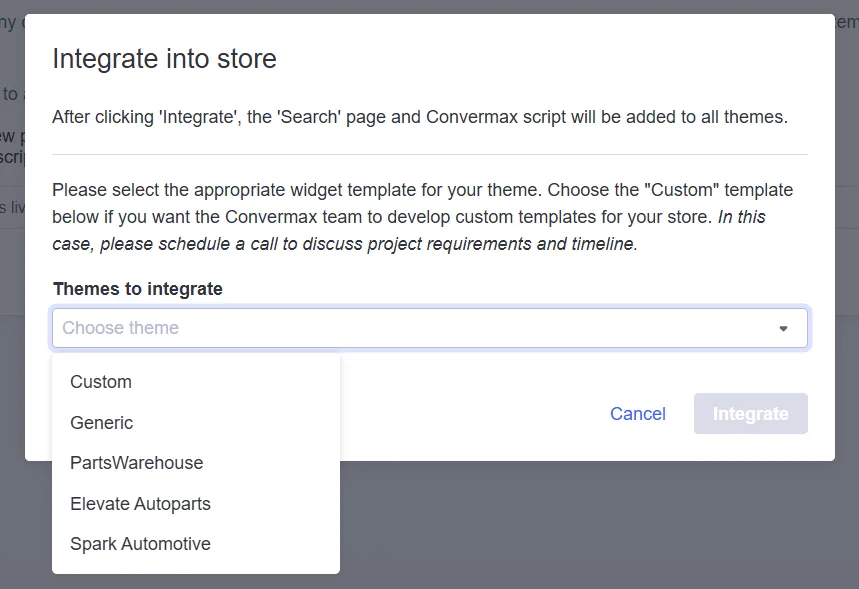
Task: Pick the PartsWarehouse template
Action: click(137, 463)
